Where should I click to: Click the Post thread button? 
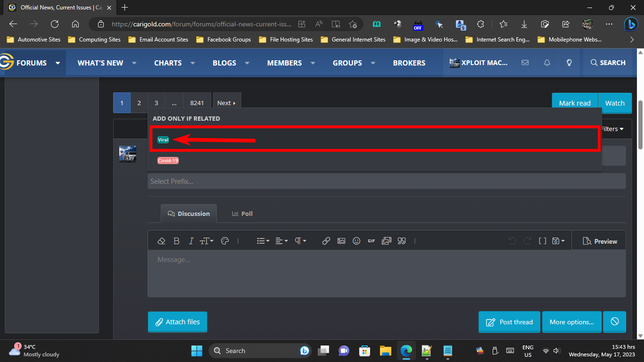coord(509,322)
